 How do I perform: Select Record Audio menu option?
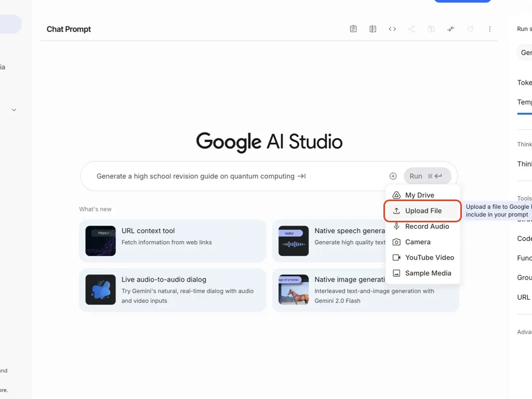[x=427, y=227]
